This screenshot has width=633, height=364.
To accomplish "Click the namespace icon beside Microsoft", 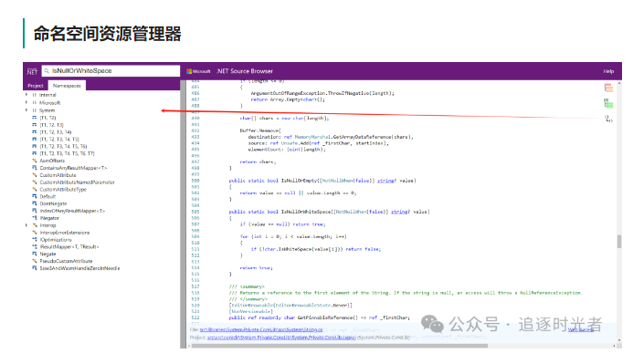I will click(35, 103).
